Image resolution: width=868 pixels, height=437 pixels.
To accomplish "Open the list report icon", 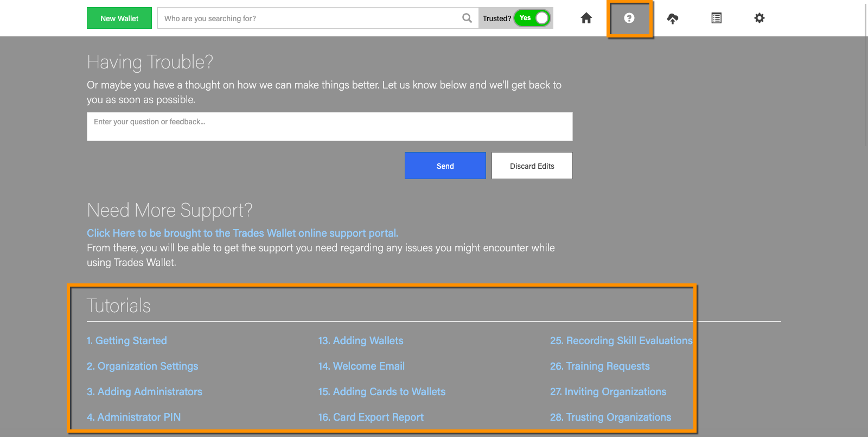I will (716, 18).
